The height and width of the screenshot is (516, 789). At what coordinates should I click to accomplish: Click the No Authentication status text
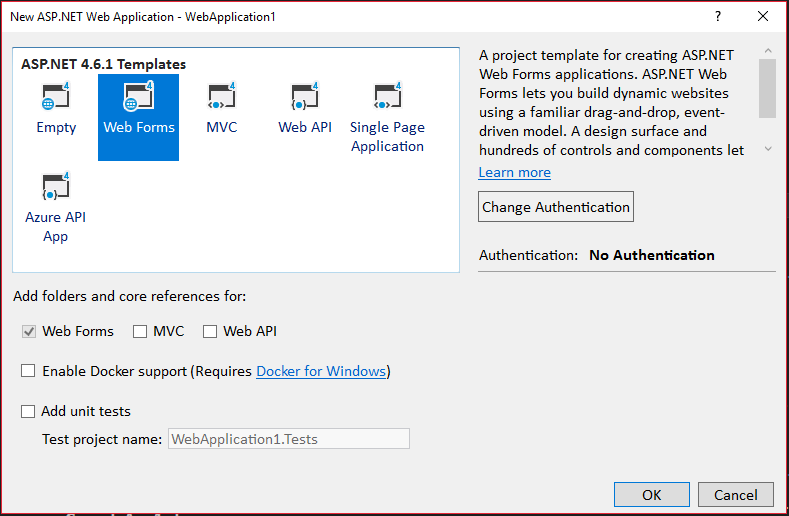(652, 255)
